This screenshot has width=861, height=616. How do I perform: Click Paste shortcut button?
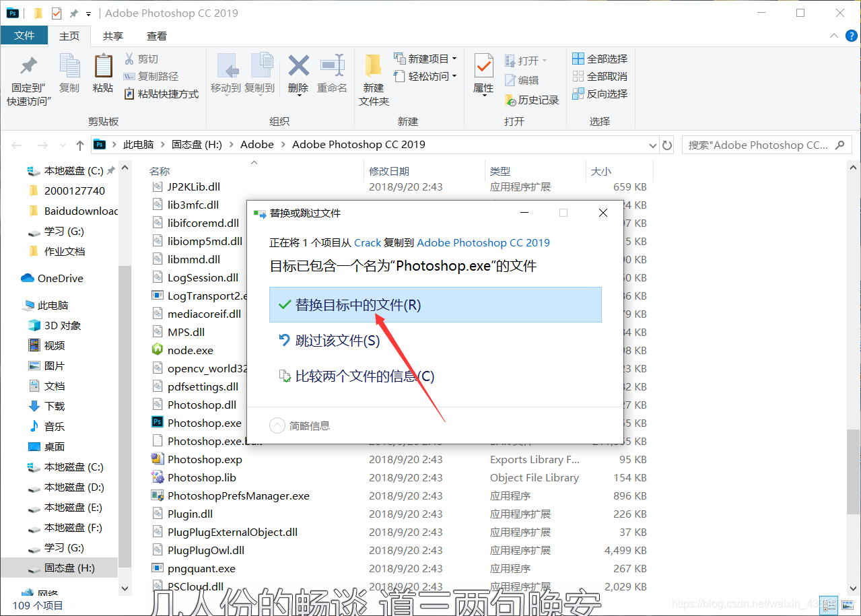(x=162, y=94)
